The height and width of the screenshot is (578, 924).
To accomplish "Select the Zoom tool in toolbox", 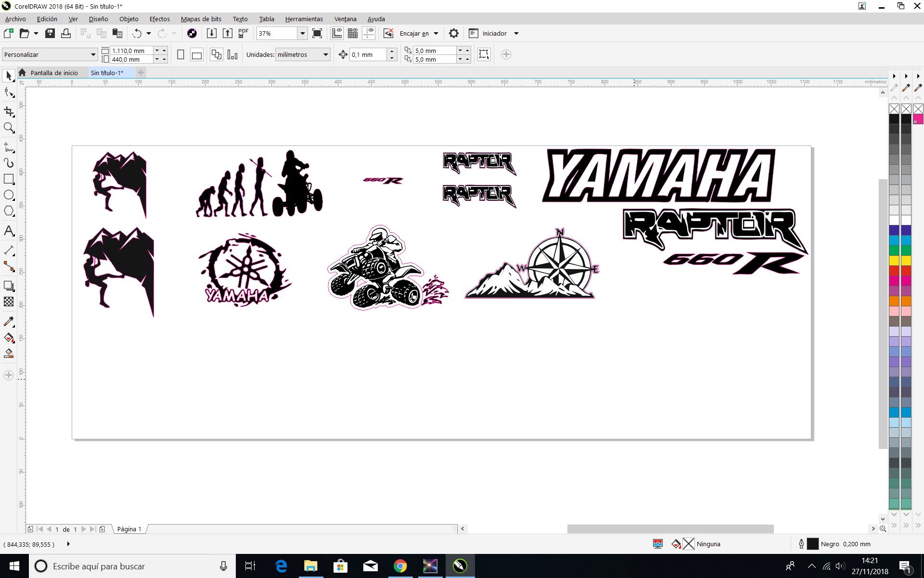I will [9, 128].
